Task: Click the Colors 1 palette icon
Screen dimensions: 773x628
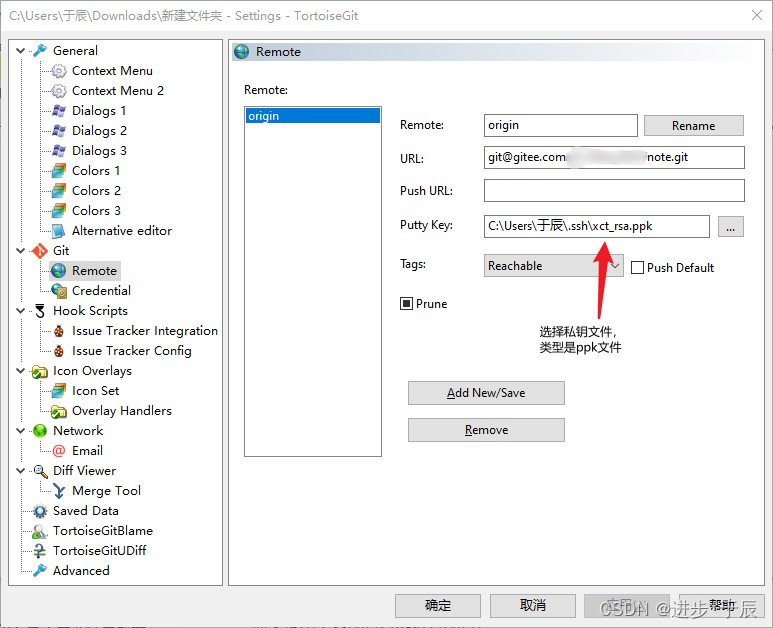Action: point(59,171)
